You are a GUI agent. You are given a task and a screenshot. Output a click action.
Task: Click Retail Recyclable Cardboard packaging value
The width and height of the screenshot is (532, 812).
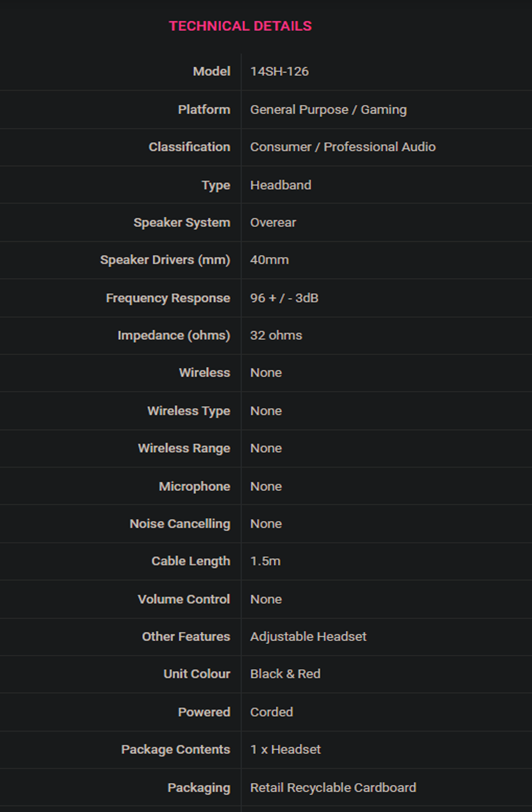coord(333,788)
